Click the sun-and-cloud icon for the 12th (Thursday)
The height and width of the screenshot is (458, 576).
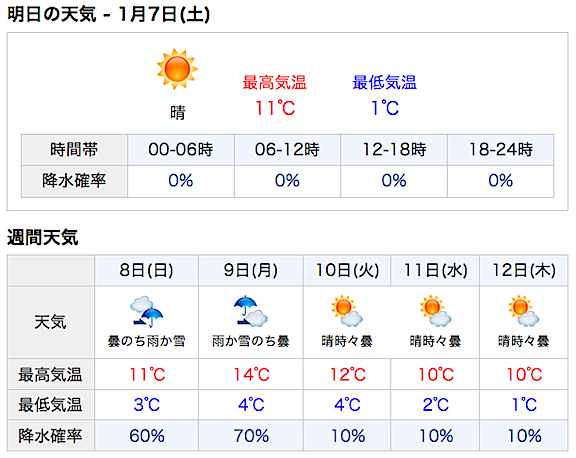[523, 311]
